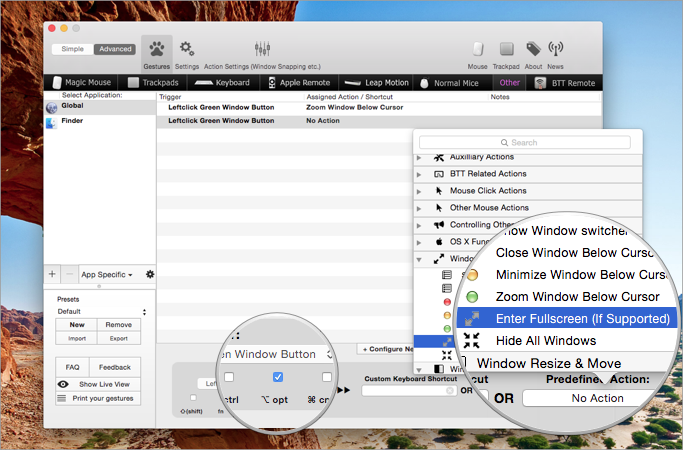Click the actions Search field
The image size is (683, 450).
[524, 142]
